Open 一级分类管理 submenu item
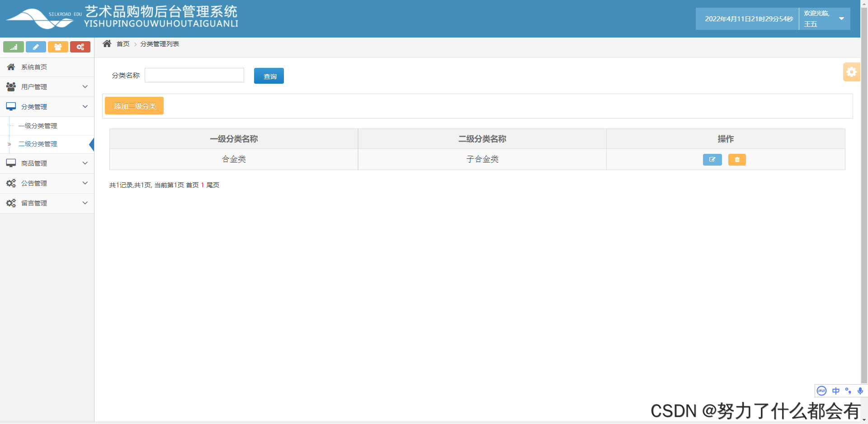The width and height of the screenshot is (868, 424). [38, 126]
